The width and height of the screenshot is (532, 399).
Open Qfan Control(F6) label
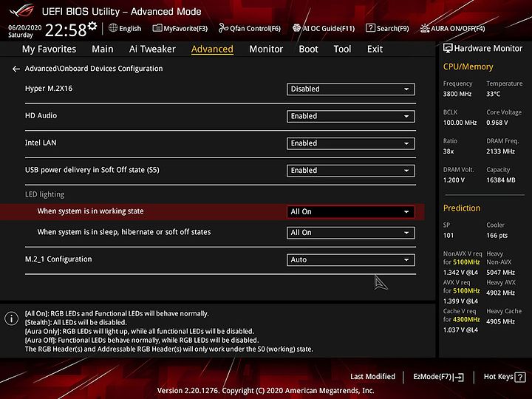tap(255, 29)
